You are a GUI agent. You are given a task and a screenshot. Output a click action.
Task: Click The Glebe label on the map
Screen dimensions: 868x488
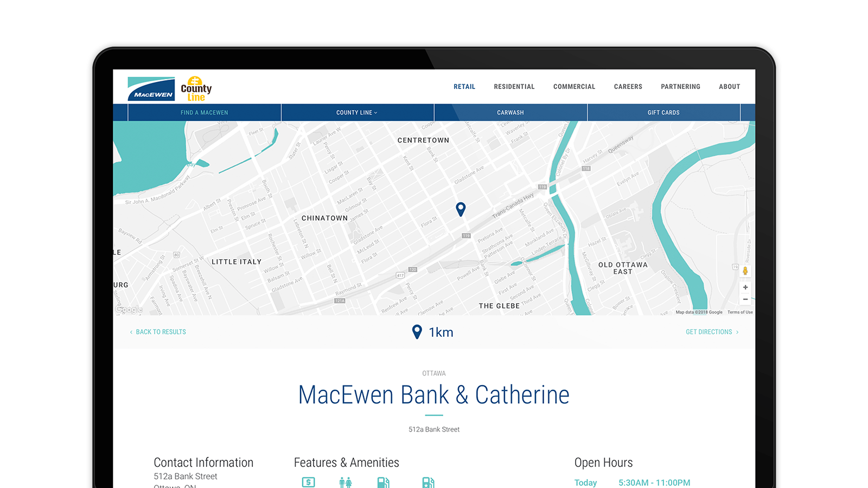(499, 306)
